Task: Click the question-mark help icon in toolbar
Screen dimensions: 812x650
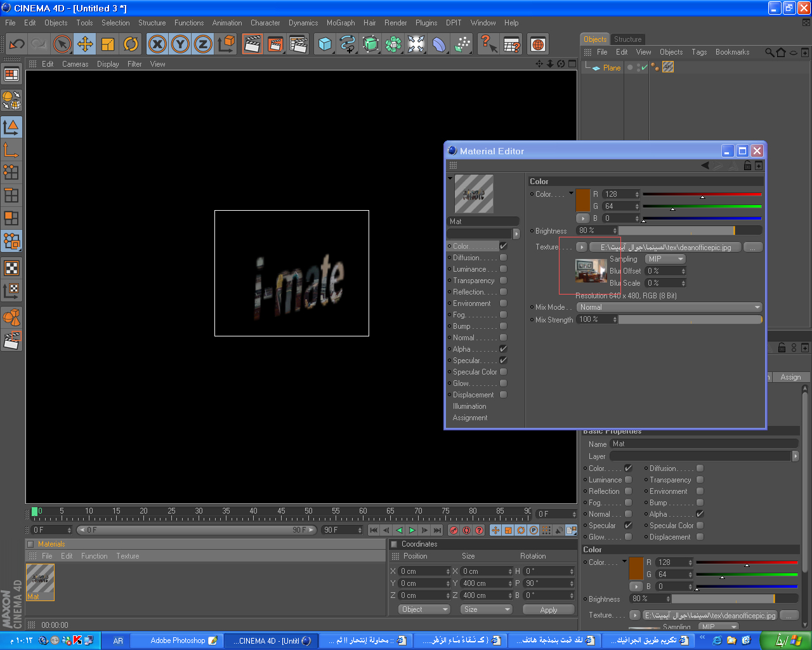Action: click(488, 44)
